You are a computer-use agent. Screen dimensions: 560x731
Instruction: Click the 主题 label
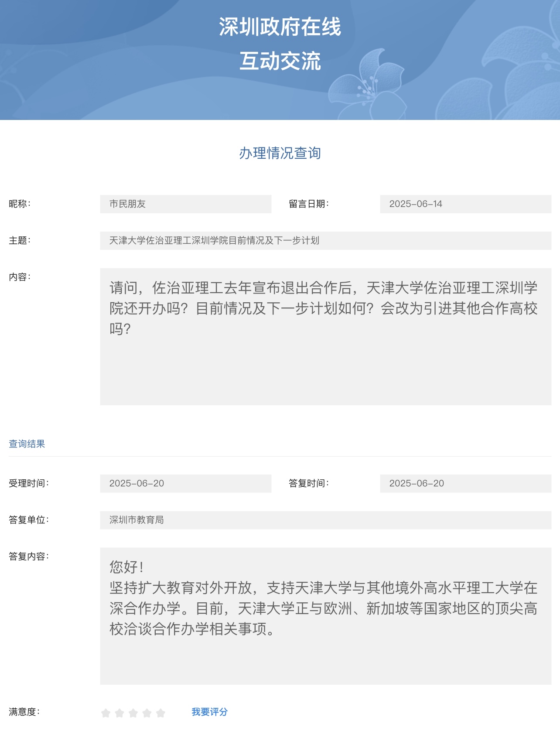(x=20, y=240)
